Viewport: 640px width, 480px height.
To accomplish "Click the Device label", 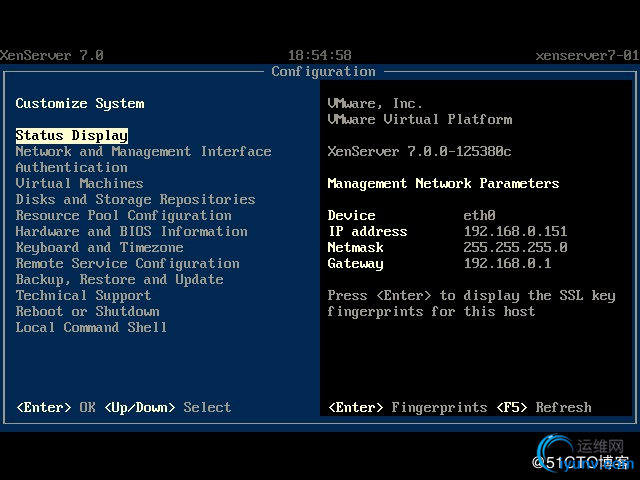I will click(351, 216).
